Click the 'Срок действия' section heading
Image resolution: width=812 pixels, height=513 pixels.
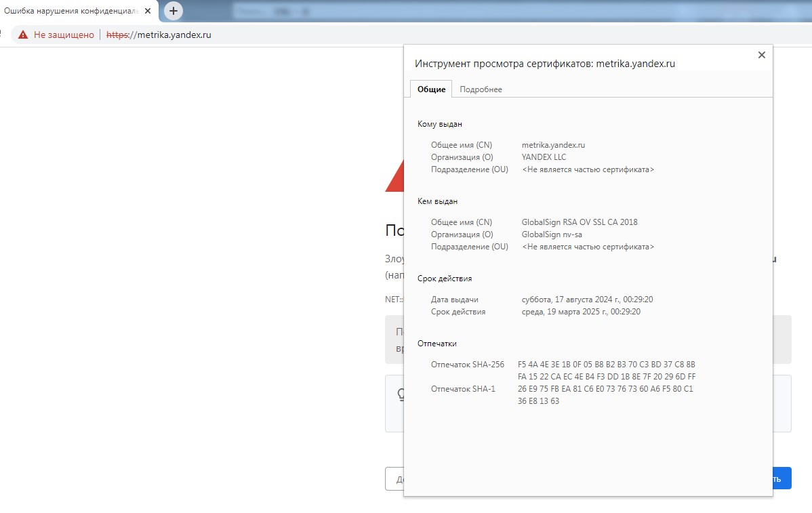coord(445,279)
